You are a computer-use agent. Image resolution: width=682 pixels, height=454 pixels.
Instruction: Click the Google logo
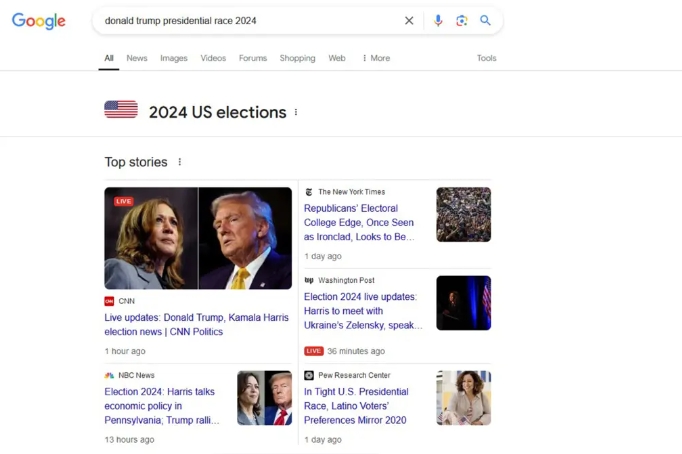(39, 21)
